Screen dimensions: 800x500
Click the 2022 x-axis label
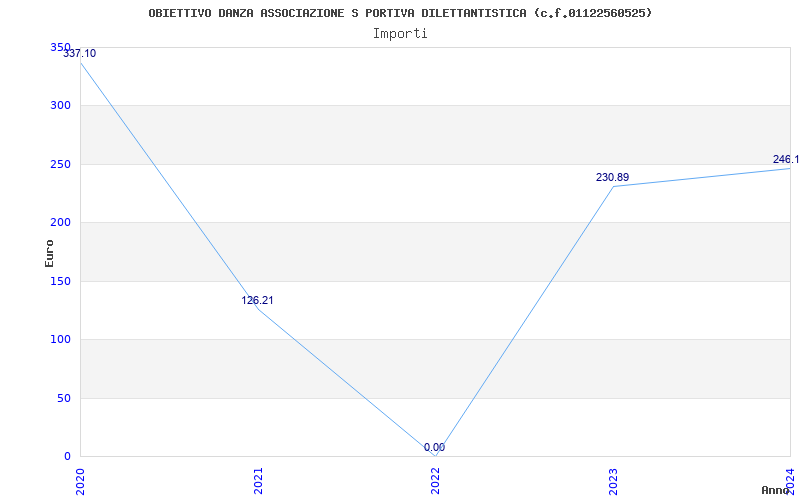pos(436,481)
